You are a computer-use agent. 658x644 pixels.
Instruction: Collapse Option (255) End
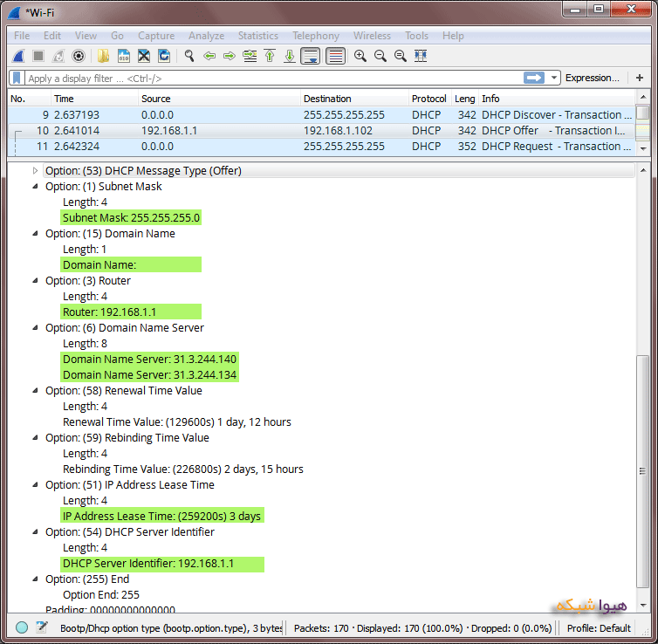tap(35, 579)
